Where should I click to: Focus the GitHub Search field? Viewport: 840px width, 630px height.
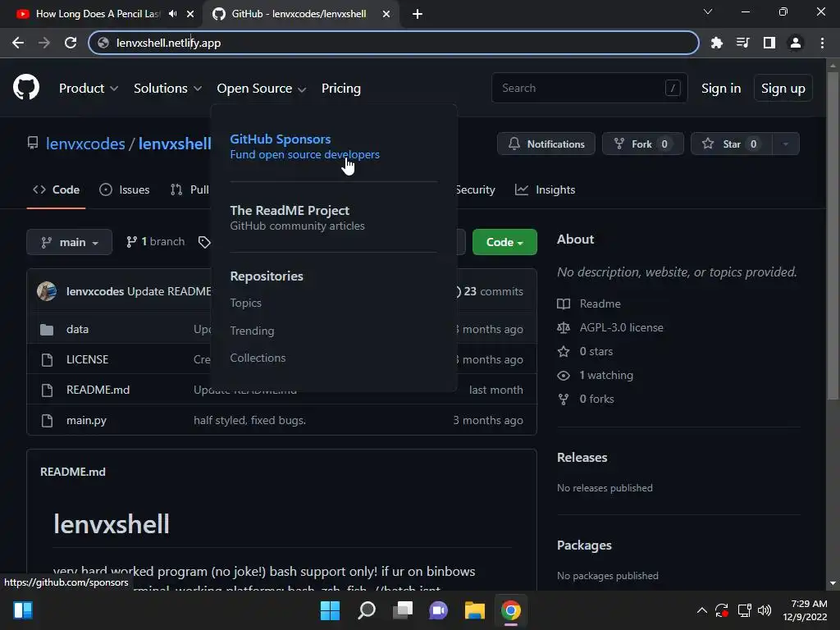(x=589, y=88)
